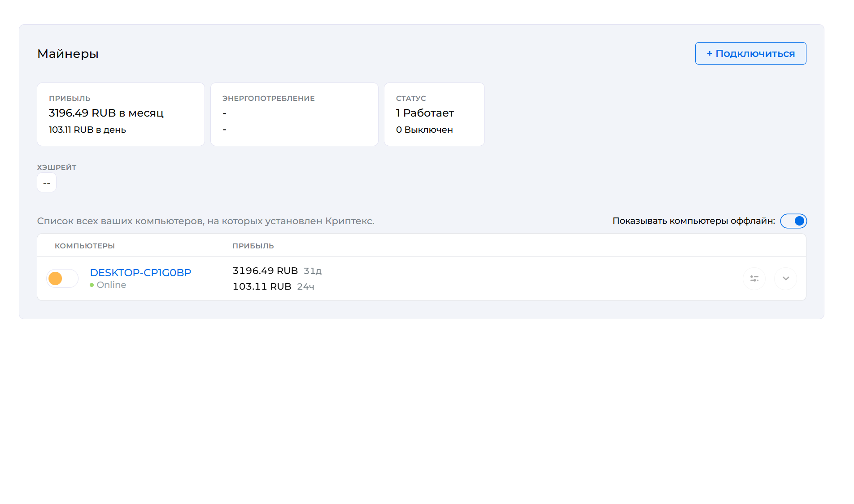Toggle mining switch for DESKTOP-CP1G0BP
The image size is (854, 504).
tap(62, 278)
